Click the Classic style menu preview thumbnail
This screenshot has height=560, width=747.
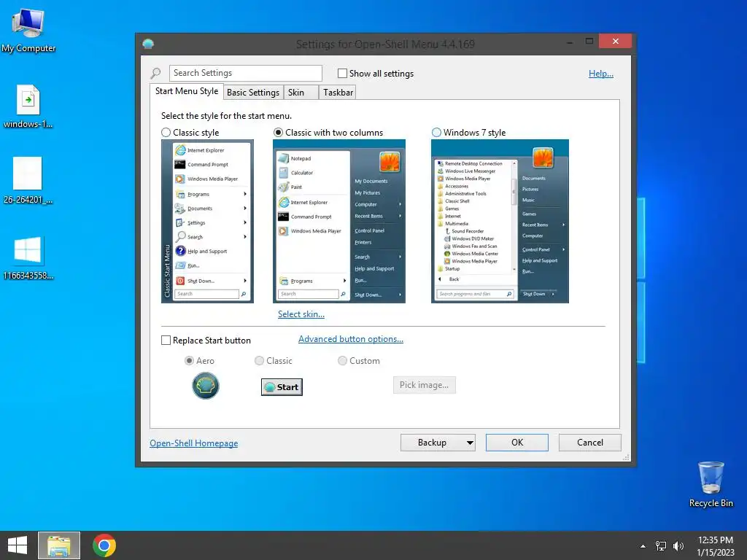[x=207, y=221]
